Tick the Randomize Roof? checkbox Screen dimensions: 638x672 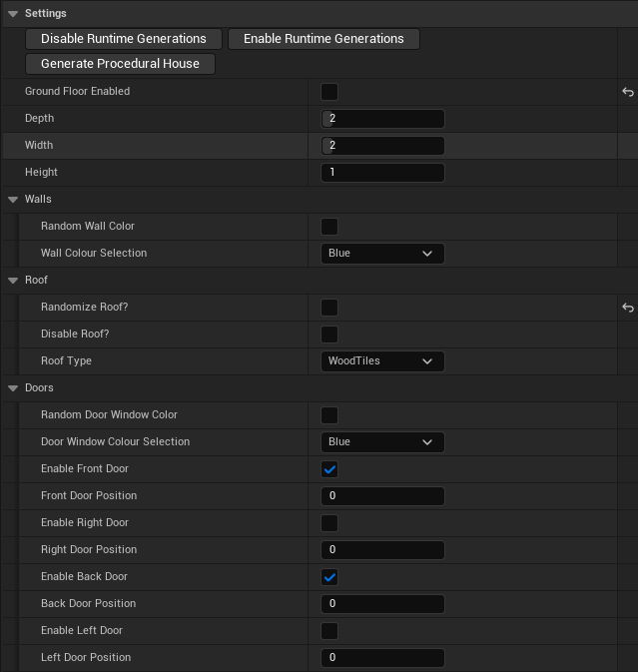tap(329, 308)
